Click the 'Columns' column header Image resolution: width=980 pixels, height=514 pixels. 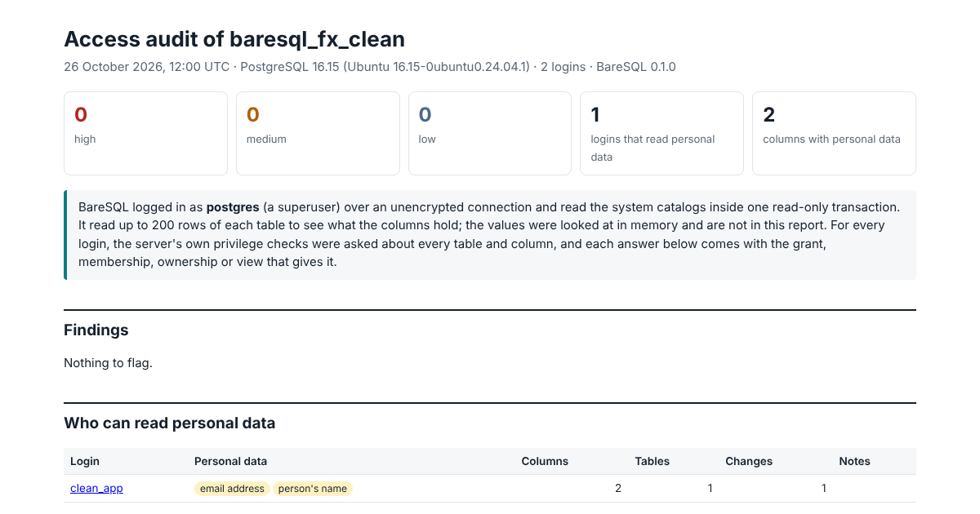coord(545,461)
